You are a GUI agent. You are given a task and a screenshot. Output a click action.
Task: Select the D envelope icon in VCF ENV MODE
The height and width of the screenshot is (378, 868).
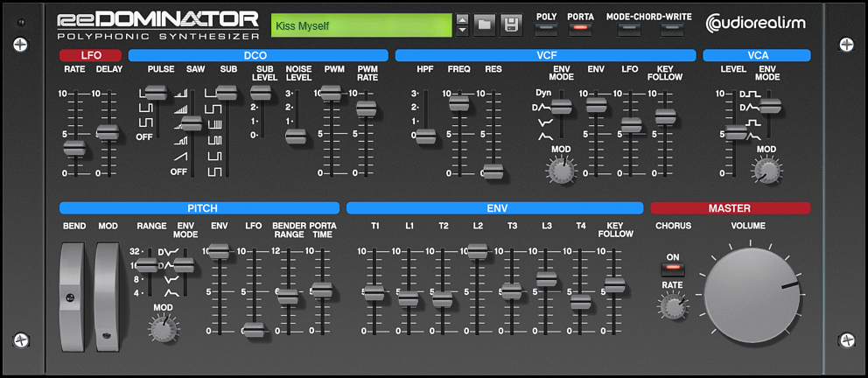point(540,108)
